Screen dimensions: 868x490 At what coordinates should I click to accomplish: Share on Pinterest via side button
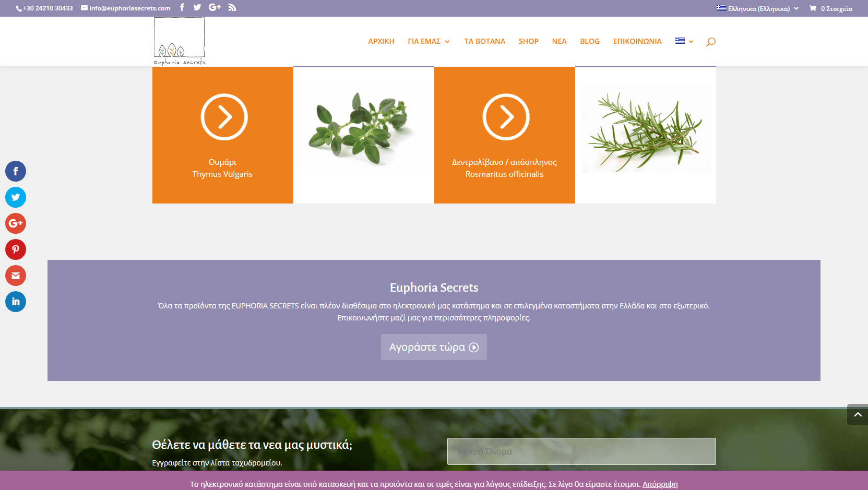pos(16,249)
